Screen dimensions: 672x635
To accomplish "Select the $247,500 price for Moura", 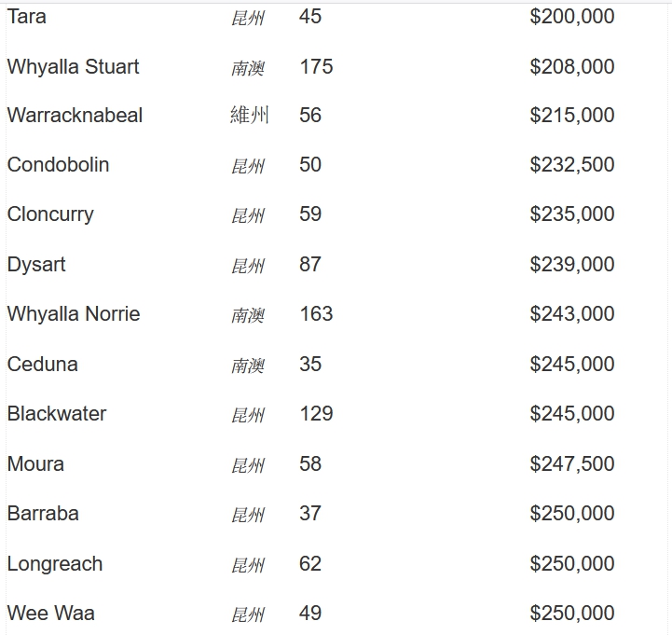I will click(x=572, y=464).
